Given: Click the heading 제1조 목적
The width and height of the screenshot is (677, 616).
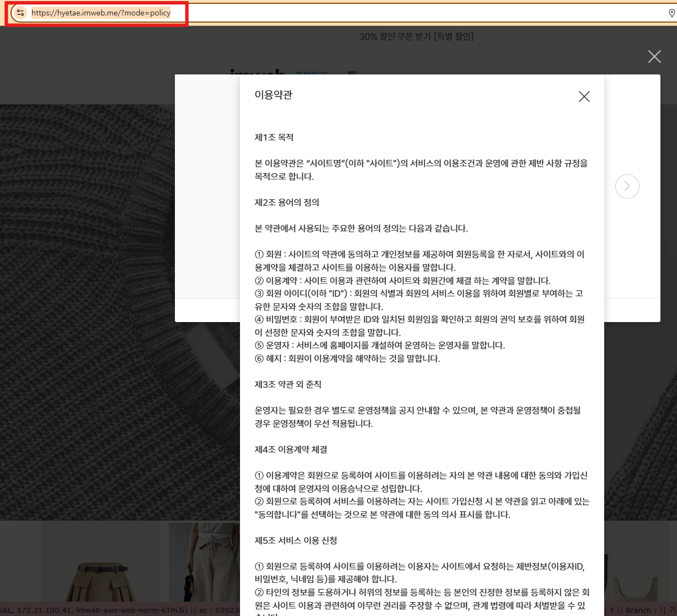Looking at the screenshot, I should (x=274, y=137).
